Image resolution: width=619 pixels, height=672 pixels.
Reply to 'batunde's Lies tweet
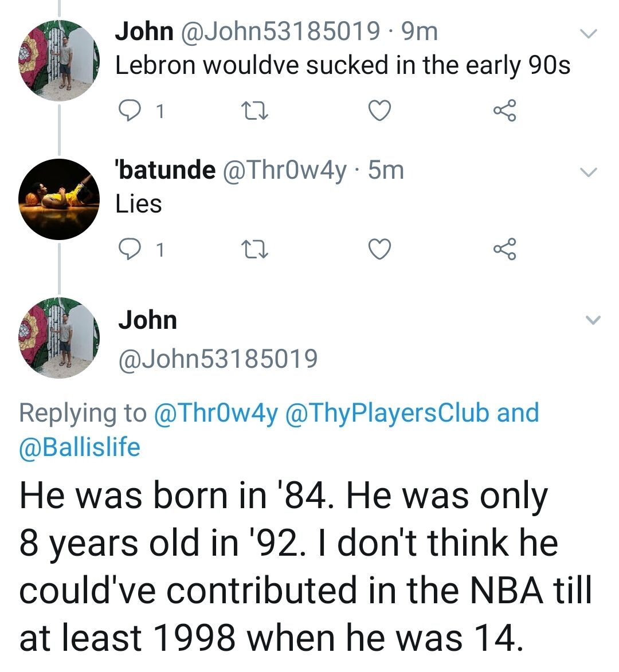[x=129, y=249]
